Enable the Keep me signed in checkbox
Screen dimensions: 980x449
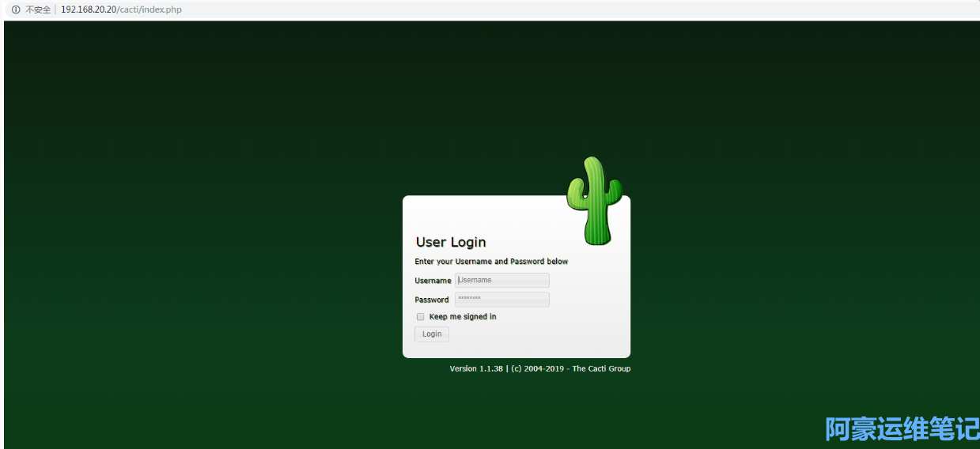pos(421,317)
